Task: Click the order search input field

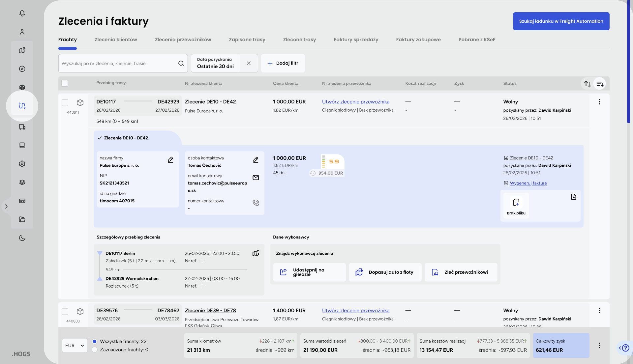Action: 119,64
